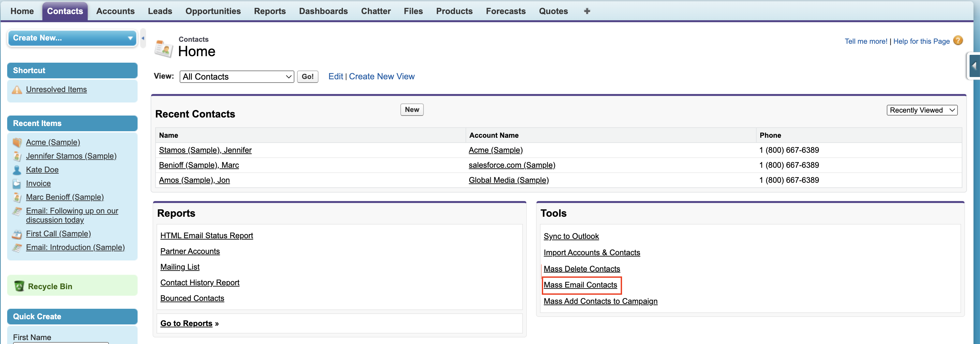Image resolution: width=980 pixels, height=344 pixels.
Task: Click Marc Benioff contact icon in sidebar
Action: [x=17, y=197]
